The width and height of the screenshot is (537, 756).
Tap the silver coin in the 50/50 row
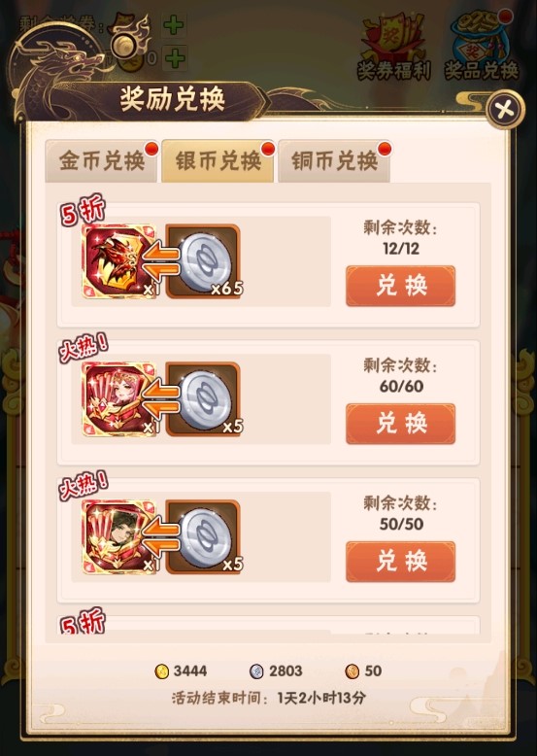point(203,537)
